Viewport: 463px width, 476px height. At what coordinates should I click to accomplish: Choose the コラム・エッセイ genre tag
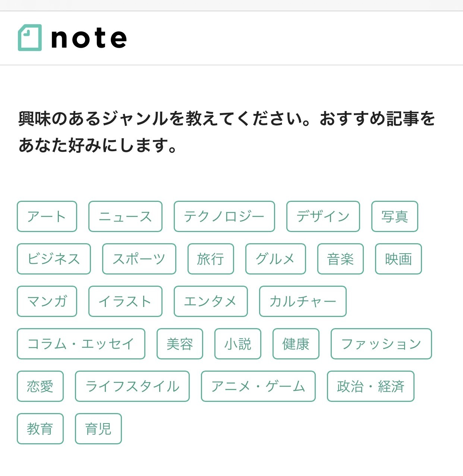pos(81,344)
